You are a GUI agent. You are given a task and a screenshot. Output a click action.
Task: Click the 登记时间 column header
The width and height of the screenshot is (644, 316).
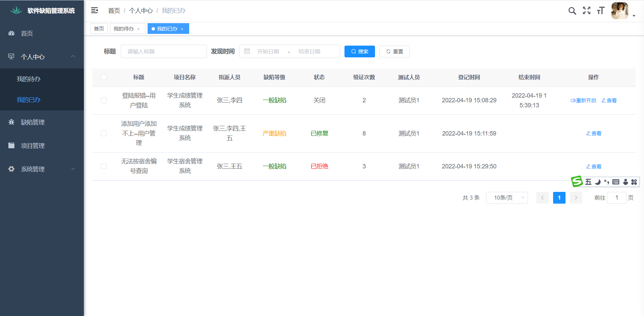coord(469,77)
